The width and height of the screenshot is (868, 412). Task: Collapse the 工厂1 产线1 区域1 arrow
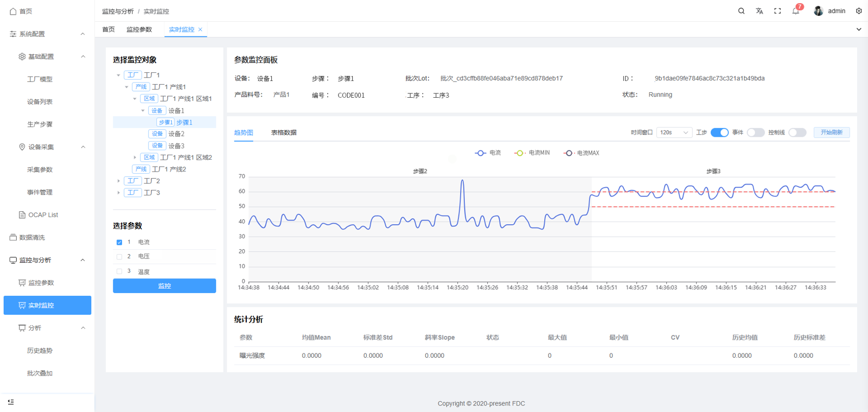pos(135,99)
